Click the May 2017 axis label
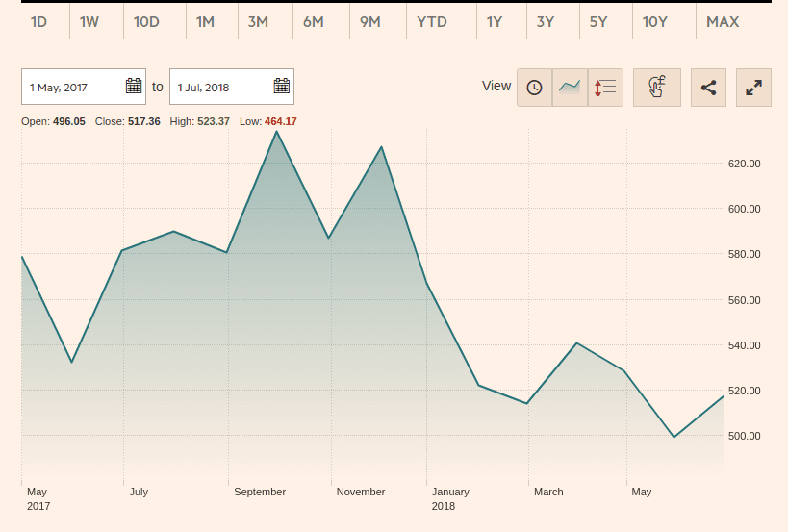Image resolution: width=788 pixels, height=532 pixels. tap(38, 499)
